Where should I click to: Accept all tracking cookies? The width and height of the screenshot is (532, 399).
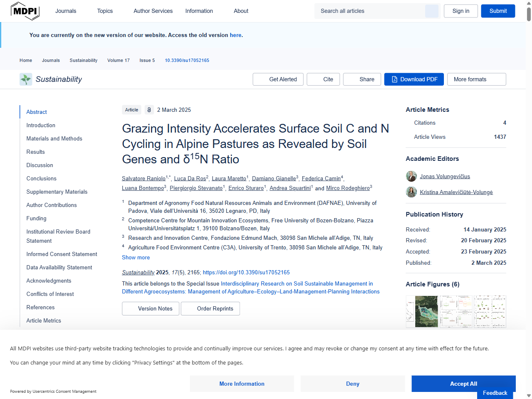(463, 384)
